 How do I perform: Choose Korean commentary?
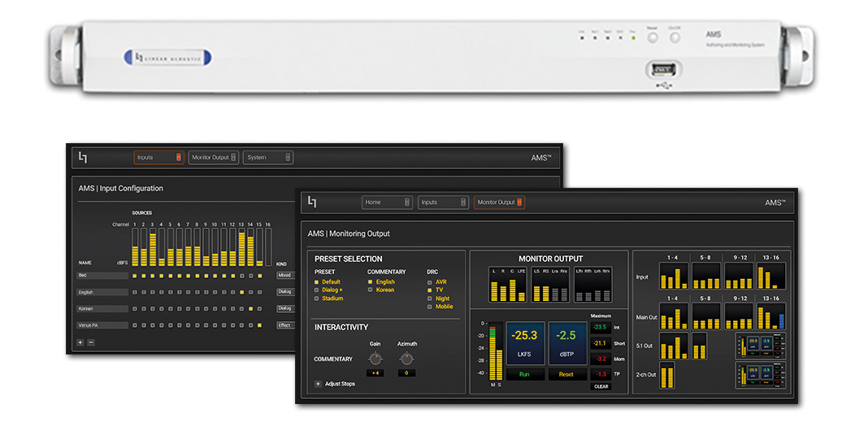[381, 289]
